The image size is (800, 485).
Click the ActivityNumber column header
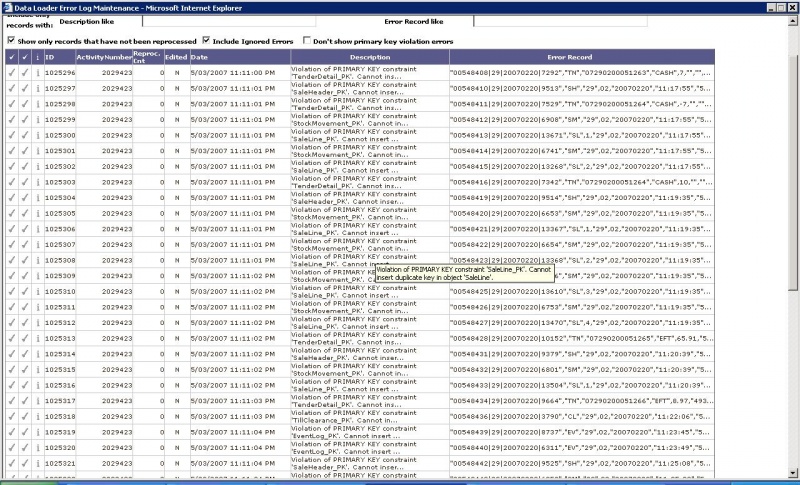[x=104, y=57]
